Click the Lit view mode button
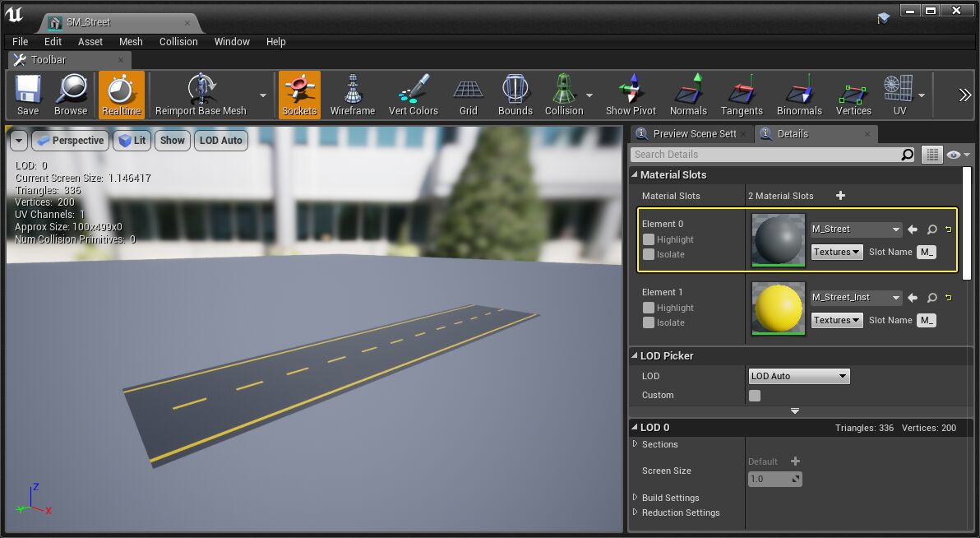This screenshot has width=980, height=538. (132, 141)
